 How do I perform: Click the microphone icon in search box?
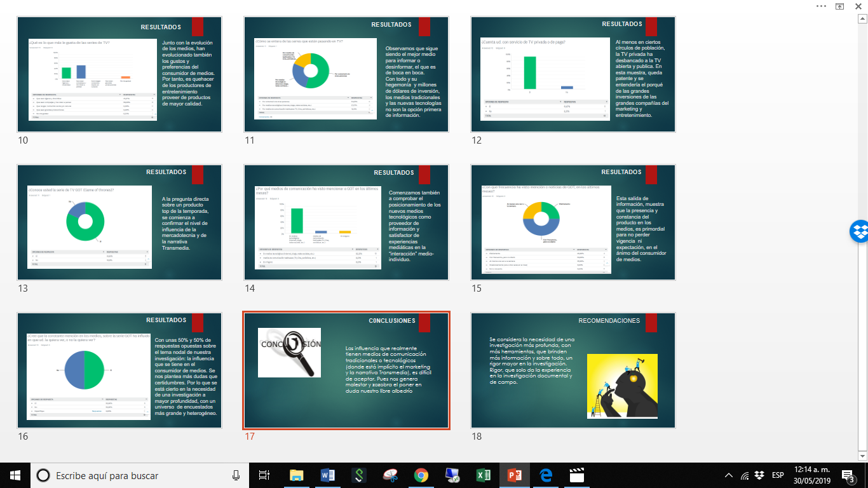tap(236, 475)
